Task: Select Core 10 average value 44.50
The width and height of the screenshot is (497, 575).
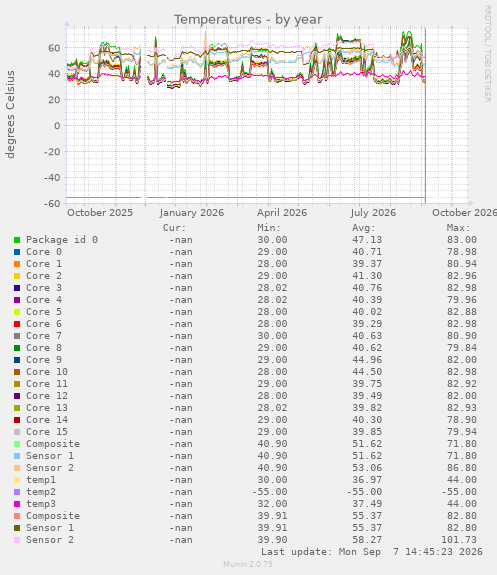Action: pos(367,372)
